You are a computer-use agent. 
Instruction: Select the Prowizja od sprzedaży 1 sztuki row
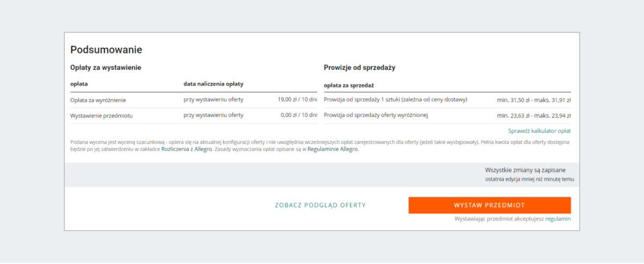click(x=396, y=100)
